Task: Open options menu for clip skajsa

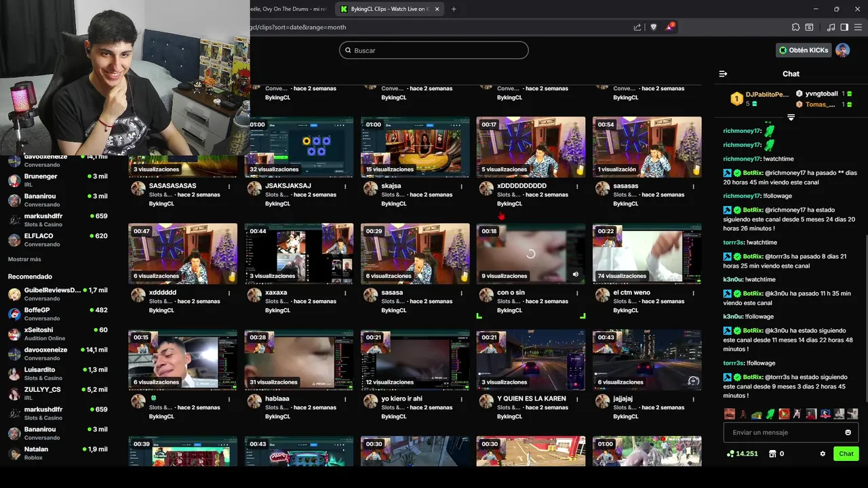Action: pos(461,186)
